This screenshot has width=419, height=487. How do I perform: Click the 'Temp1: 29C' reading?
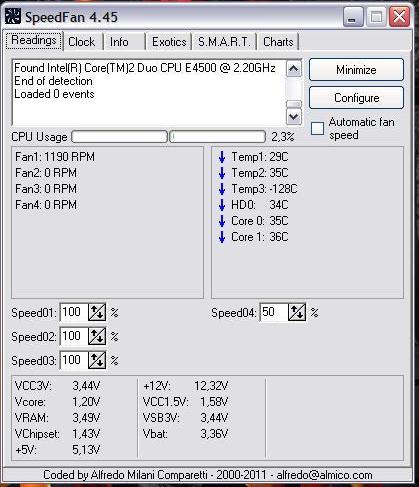(260, 157)
